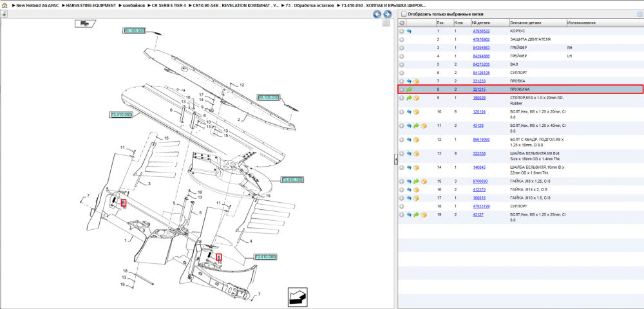Click yellow box icon in row 19 БОЛТ
Image resolution: width=644 pixels, height=309 pixels.
click(424, 214)
